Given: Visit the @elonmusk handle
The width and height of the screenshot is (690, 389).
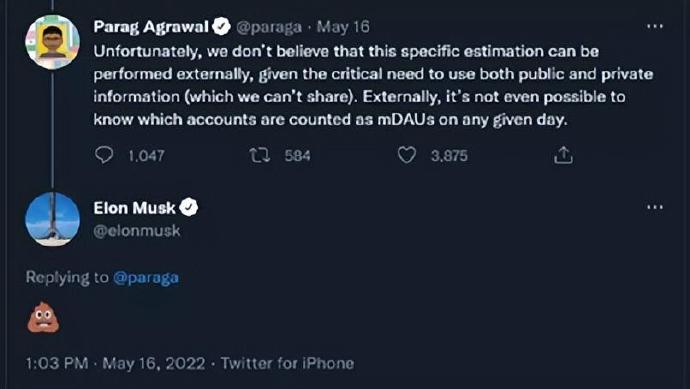Looking at the screenshot, I should click(137, 231).
